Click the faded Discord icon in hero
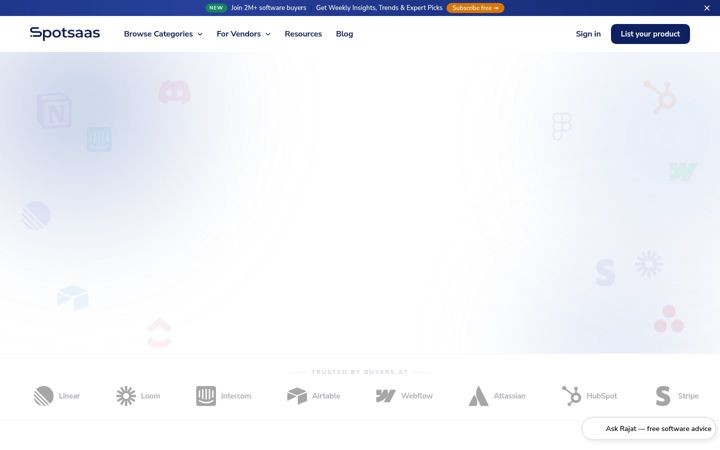 point(174,92)
